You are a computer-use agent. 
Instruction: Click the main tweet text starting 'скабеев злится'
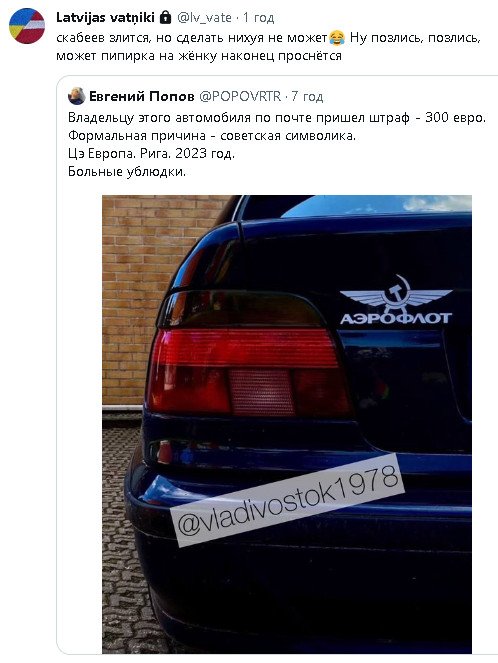[269, 47]
